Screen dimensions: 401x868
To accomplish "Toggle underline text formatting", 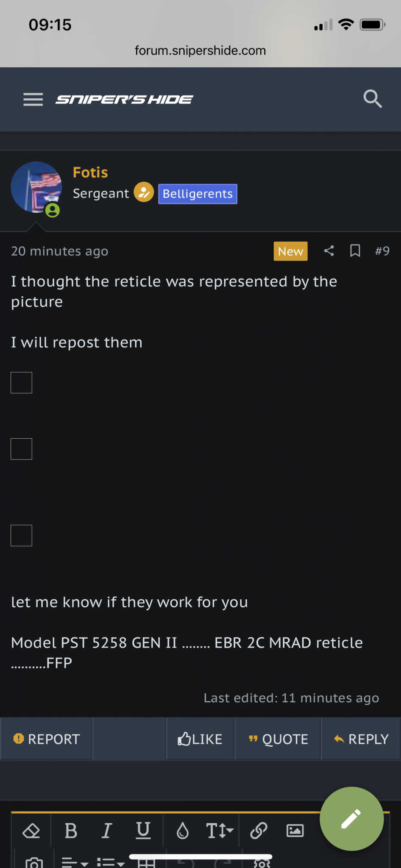I will coord(143,831).
